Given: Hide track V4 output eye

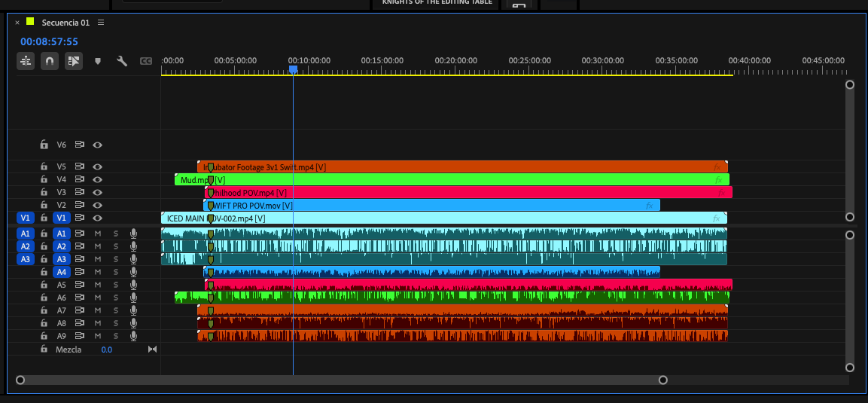Looking at the screenshot, I should (97, 179).
